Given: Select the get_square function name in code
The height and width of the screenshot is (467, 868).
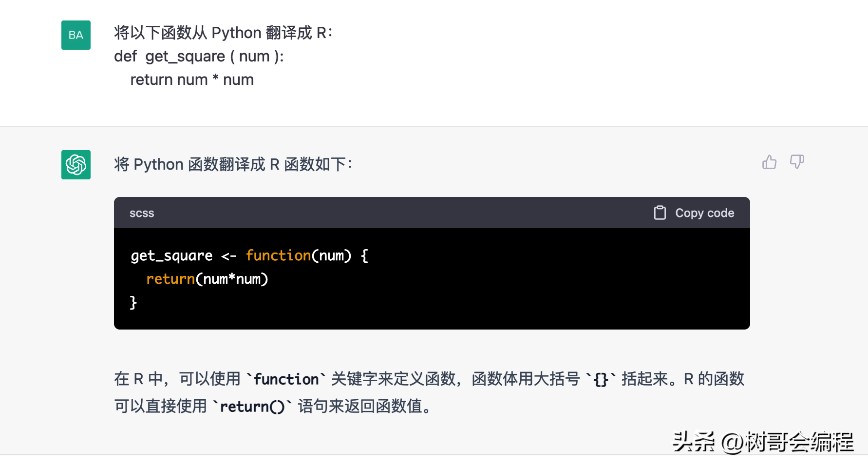Looking at the screenshot, I should [x=171, y=255].
